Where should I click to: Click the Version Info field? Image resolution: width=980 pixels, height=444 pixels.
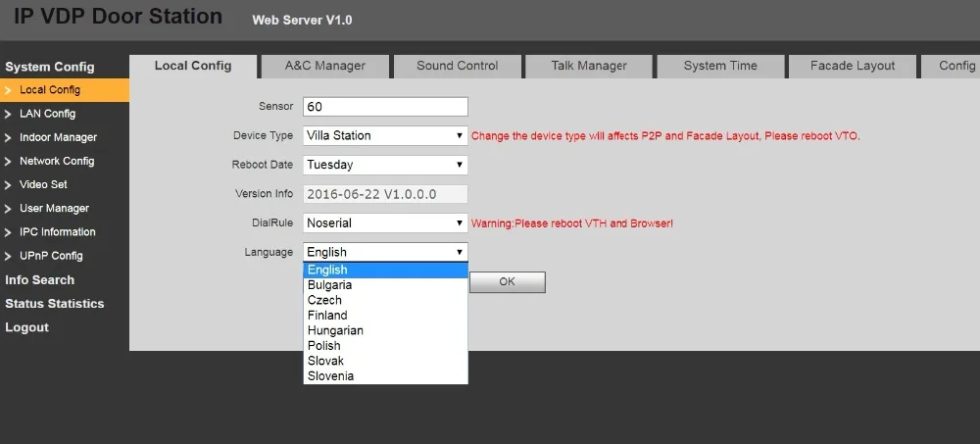click(385, 194)
